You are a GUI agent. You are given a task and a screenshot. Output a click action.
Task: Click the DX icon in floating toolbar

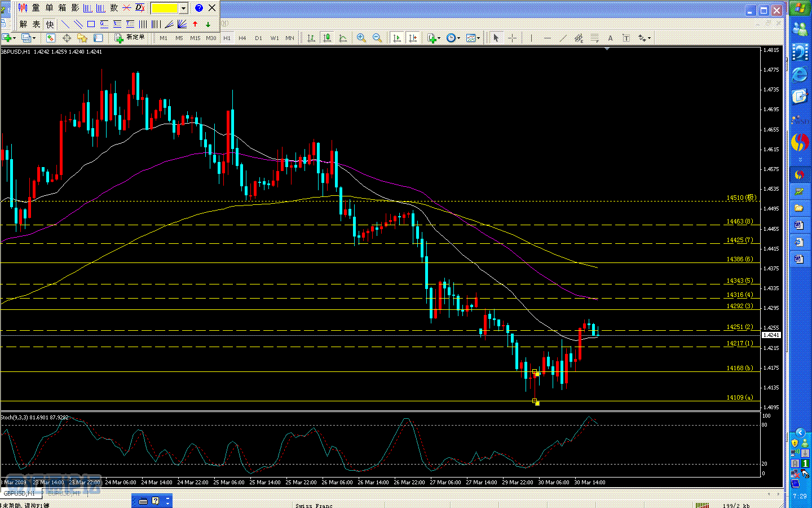(x=140, y=8)
